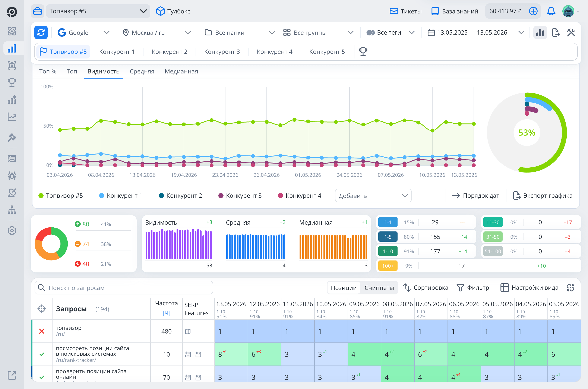This screenshot has width=588, height=389.
Task: Click the blue refresh positions icon
Action: tap(41, 32)
